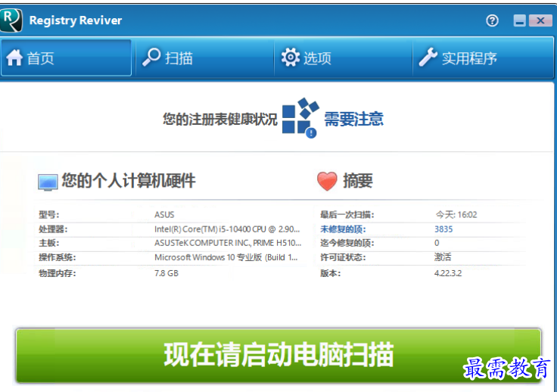Select the 4.22.3.2 version value

point(448,273)
